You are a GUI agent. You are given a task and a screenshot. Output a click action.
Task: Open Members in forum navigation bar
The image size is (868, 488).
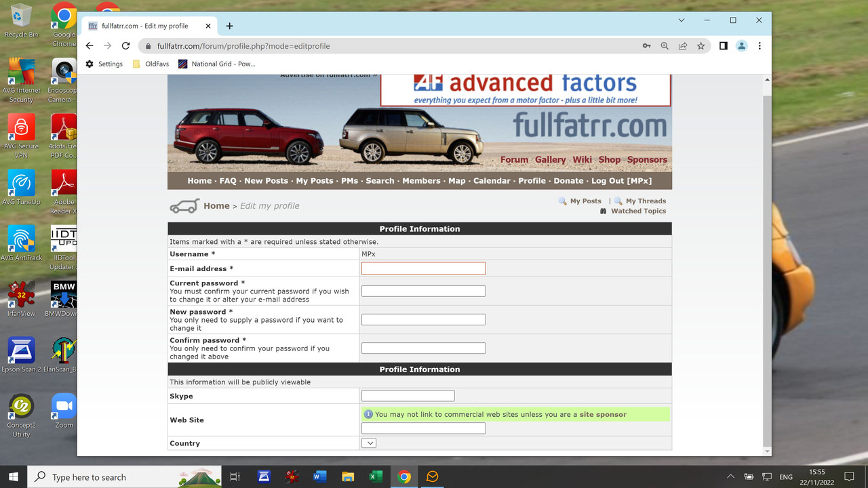[421, 181]
